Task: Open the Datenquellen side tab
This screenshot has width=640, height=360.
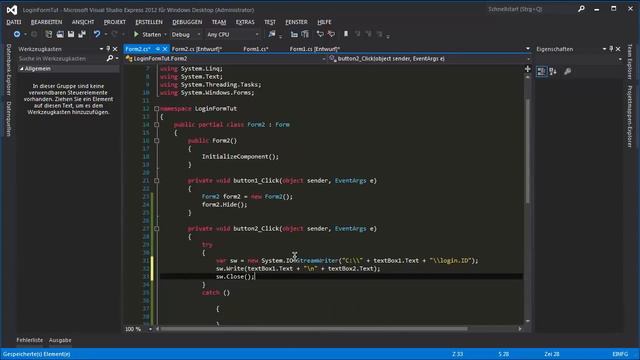Action: pos(9,119)
